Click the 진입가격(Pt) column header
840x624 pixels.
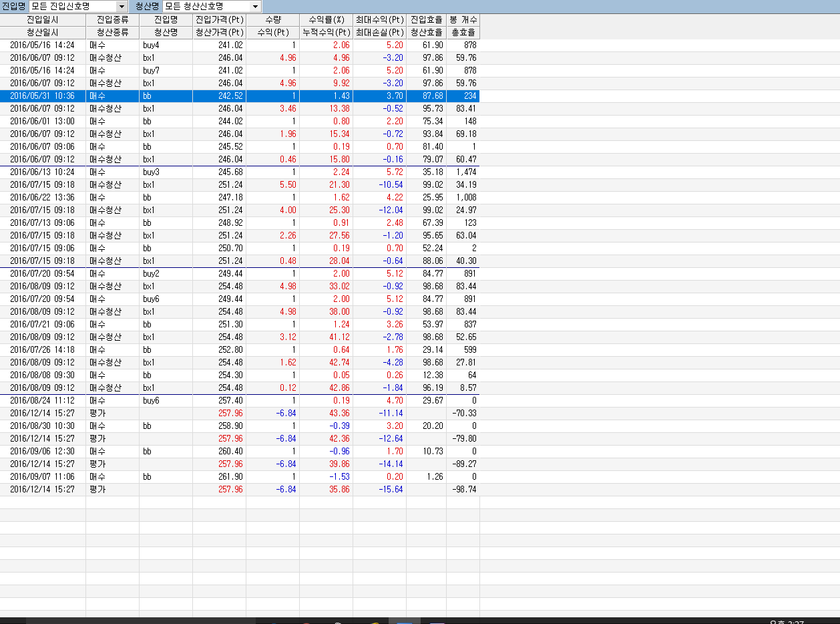219,20
